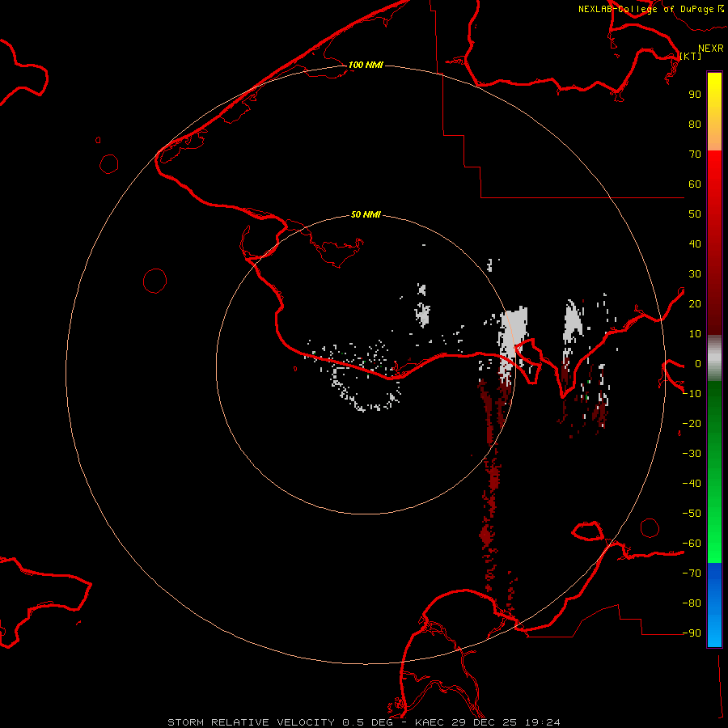Pick the gray zero band of the color bar
This screenshot has width=728, height=728.
click(x=714, y=358)
